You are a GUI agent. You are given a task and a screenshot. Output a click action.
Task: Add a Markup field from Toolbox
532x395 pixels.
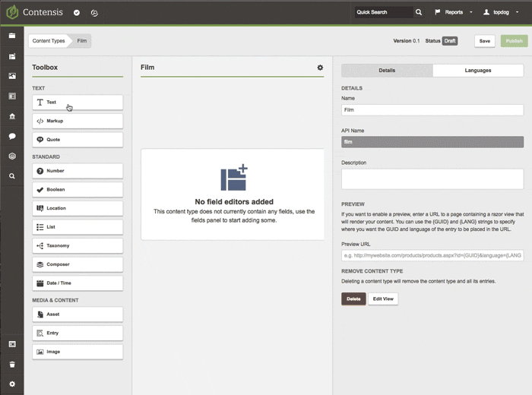click(x=78, y=121)
